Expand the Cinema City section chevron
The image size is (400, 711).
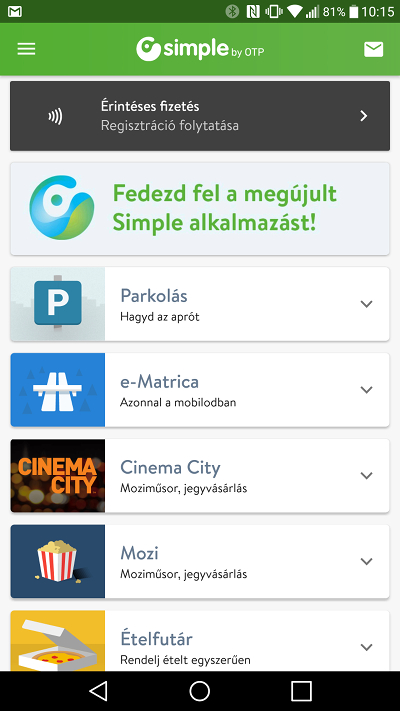click(366, 475)
